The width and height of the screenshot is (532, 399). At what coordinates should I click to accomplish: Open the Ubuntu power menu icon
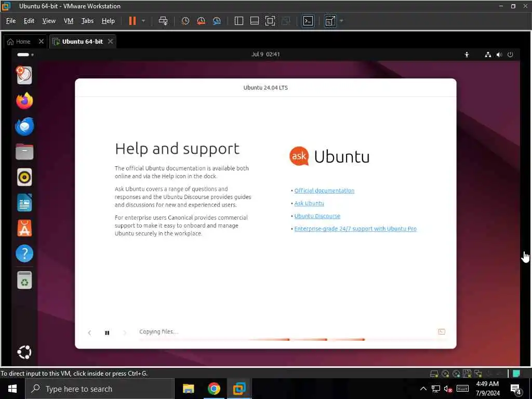(x=510, y=55)
